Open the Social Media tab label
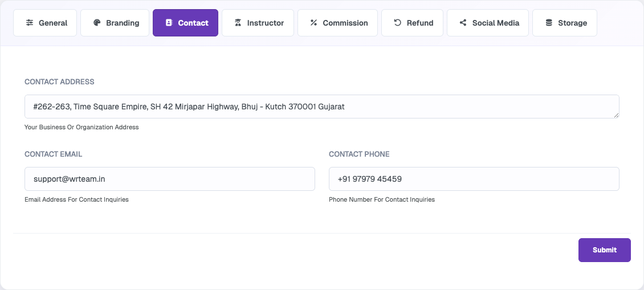The image size is (644, 290). 496,23
